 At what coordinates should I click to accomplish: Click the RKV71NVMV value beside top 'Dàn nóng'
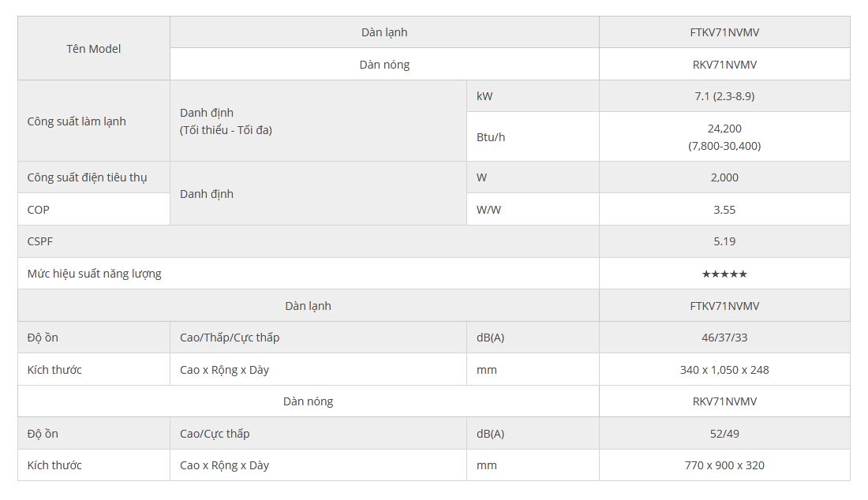(724, 65)
